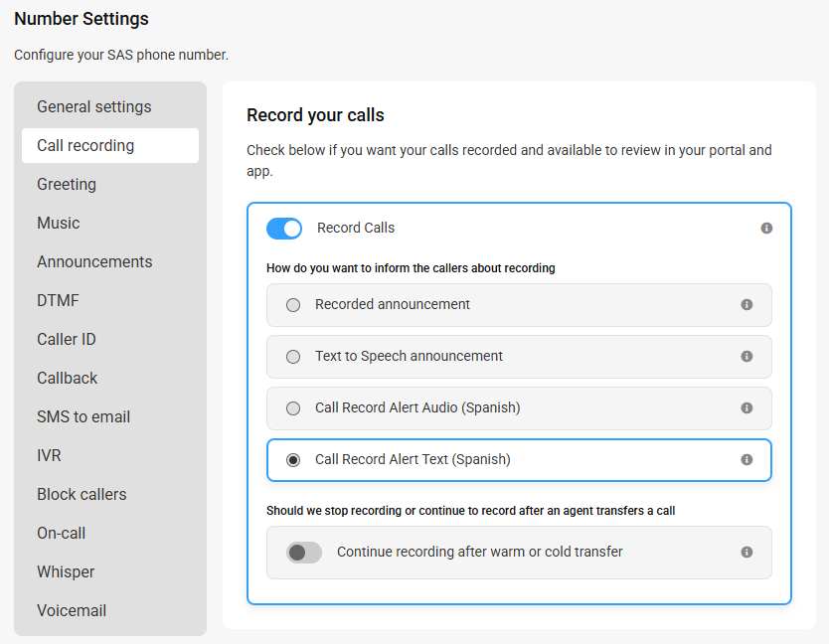Image resolution: width=829 pixels, height=644 pixels.
Task: Click info icon for Call Record Alert Text
Action: (746, 459)
